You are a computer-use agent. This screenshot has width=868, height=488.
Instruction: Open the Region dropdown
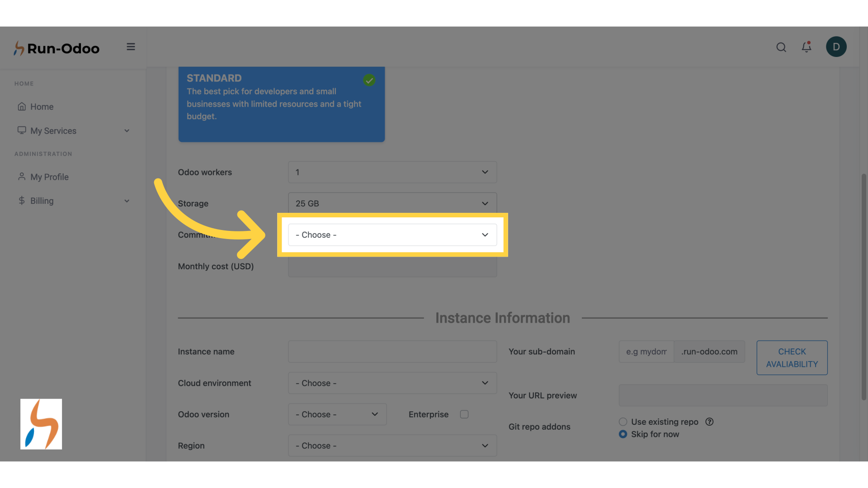pos(392,446)
